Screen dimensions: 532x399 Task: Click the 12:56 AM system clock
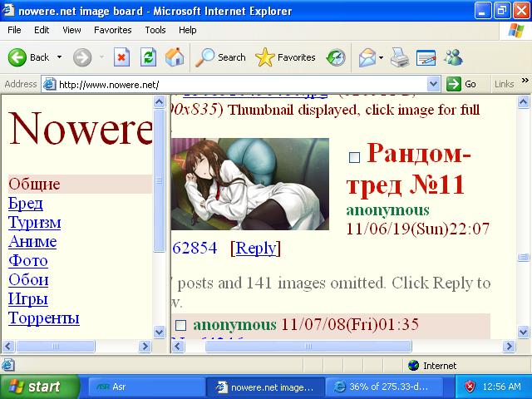pyautogui.click(x=501, y=387)
